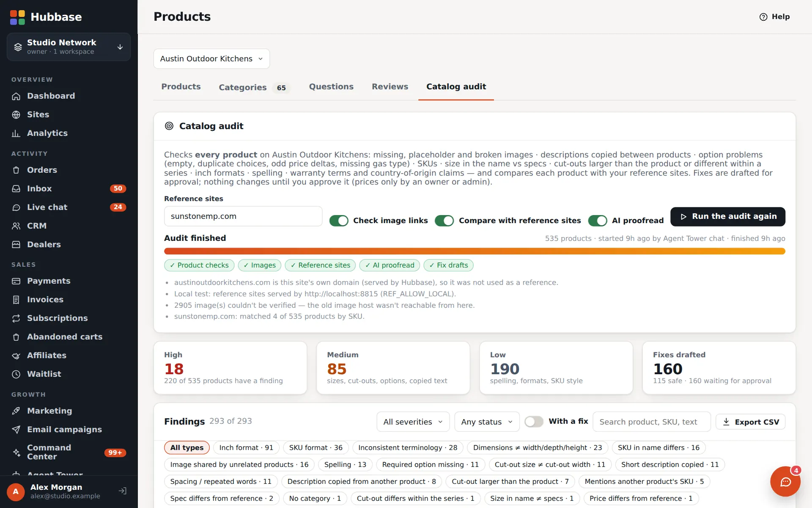Expand Studio Network workspace switcher
Screen dimensions: 812x508
pyautogui.click(x=69, y=47)
